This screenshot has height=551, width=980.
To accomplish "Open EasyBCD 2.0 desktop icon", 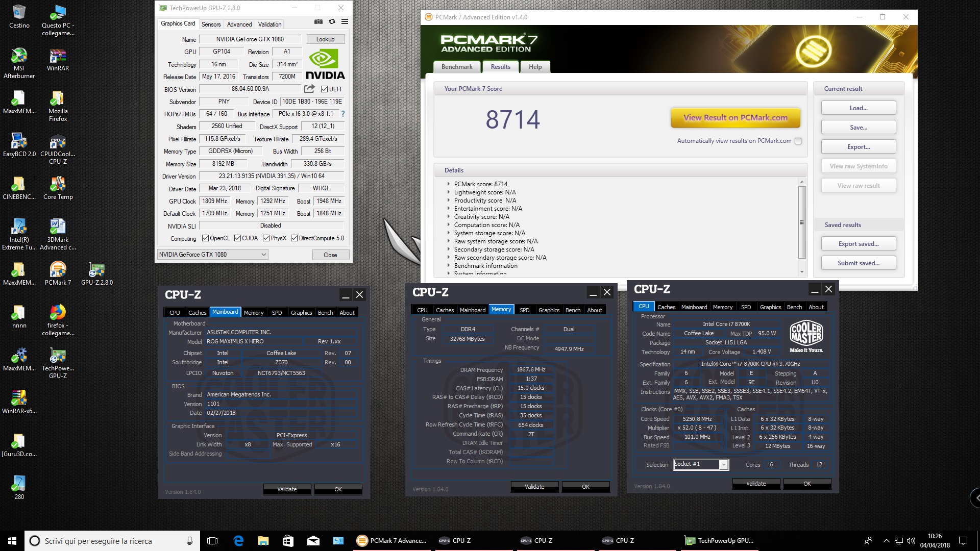I will pos(19,145).
